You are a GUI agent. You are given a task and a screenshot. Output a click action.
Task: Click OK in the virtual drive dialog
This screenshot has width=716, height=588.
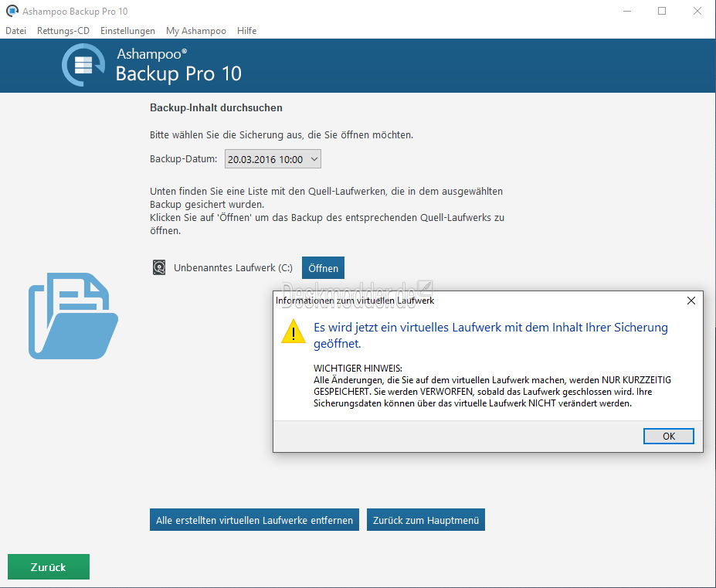[x=669, y=436]
